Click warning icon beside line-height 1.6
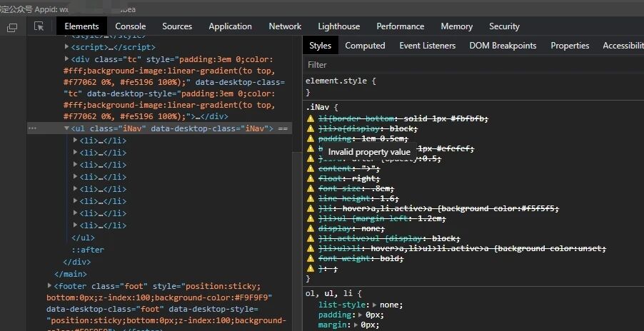Image resolution: width=644 pixels, height=331 pixels. point(311,198)
